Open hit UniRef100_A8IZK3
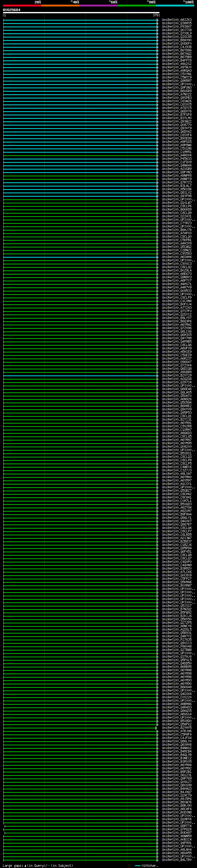This screenshot has width=197, height=868. tap(176, 20)
